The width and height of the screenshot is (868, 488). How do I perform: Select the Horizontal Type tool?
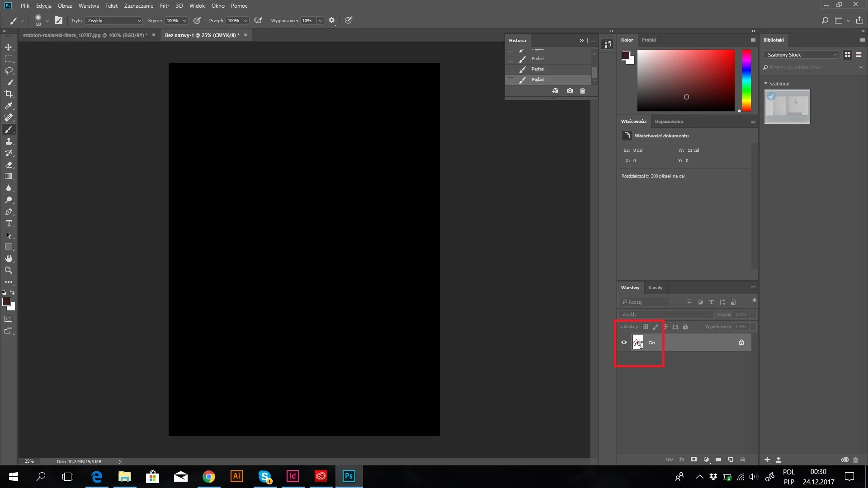[x=9, y=223]
